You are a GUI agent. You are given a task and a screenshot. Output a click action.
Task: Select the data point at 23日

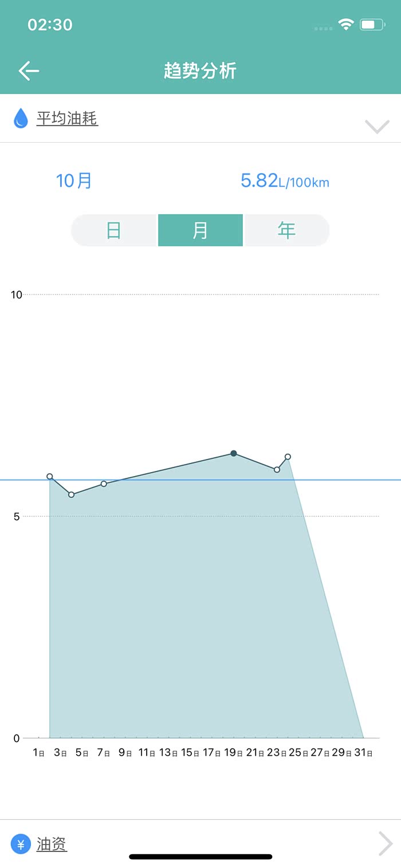pyautogui.click(x=277, y=470)
